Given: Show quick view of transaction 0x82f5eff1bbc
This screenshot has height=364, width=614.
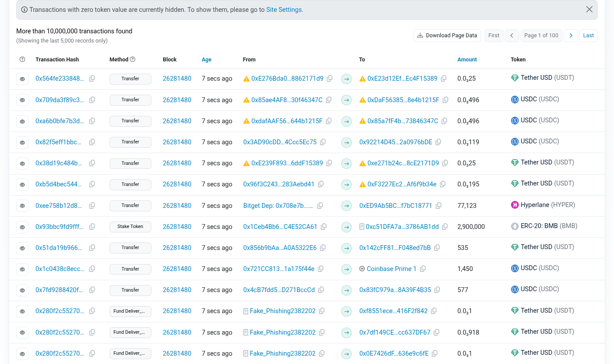Looking at the screenshot, I should (22, 143).
